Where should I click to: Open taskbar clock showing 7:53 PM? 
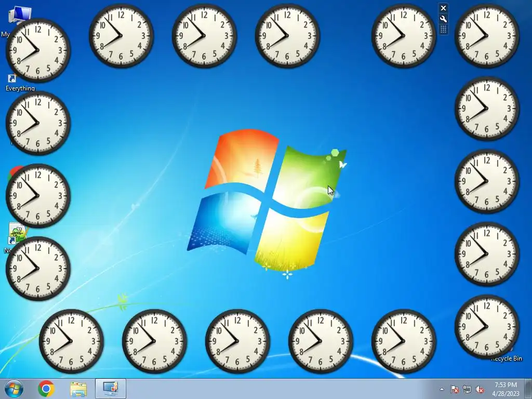506,389
